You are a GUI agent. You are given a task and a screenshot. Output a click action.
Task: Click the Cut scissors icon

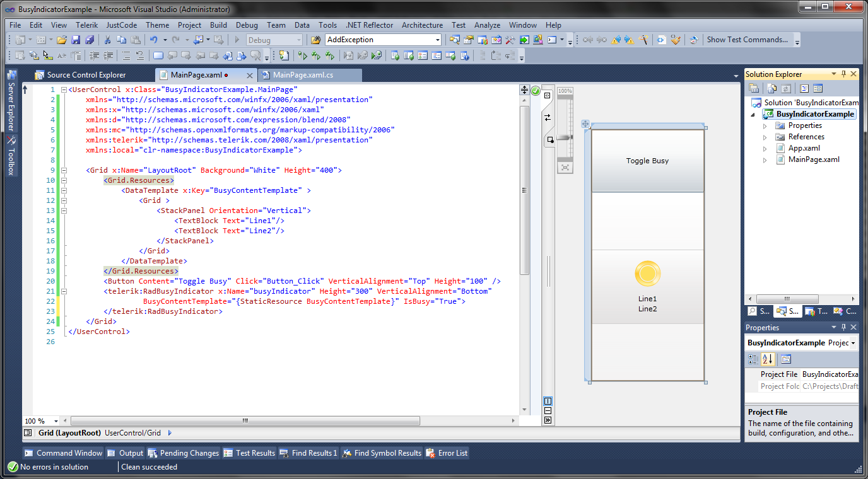(x=107, y=40)
